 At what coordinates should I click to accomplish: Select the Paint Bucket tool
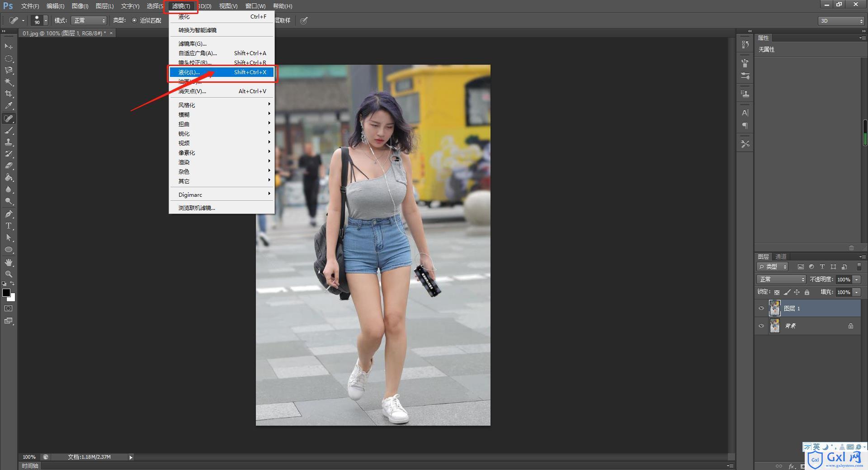pyautogui.click(x=9, y=177)
